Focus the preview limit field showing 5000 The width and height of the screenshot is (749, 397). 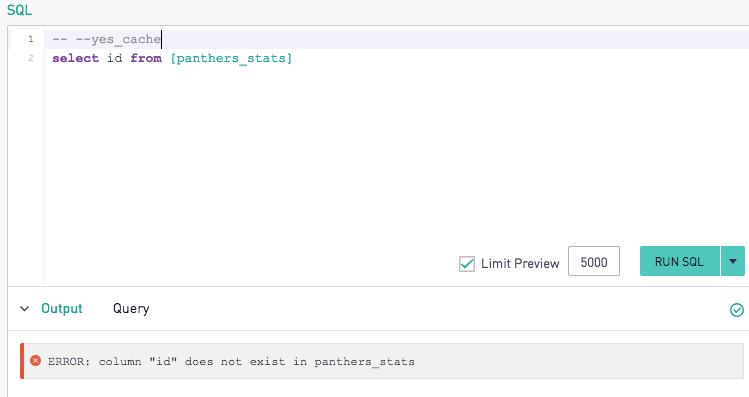[x=594, y=261]
